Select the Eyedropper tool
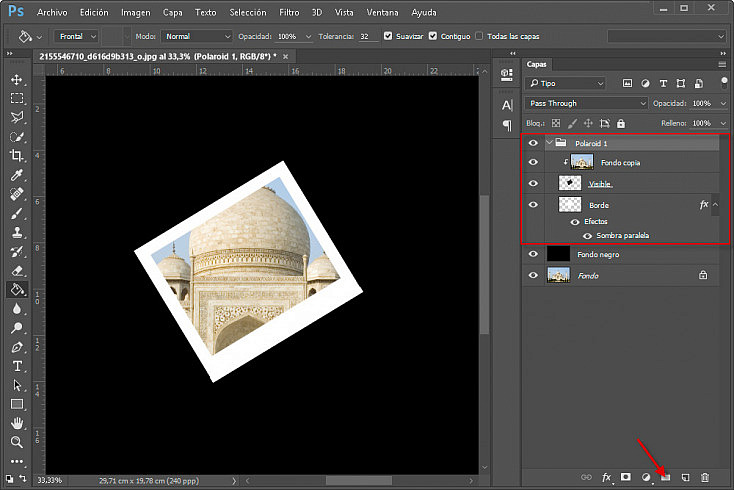Screen dimensions: 734x490 coord(17,175)
